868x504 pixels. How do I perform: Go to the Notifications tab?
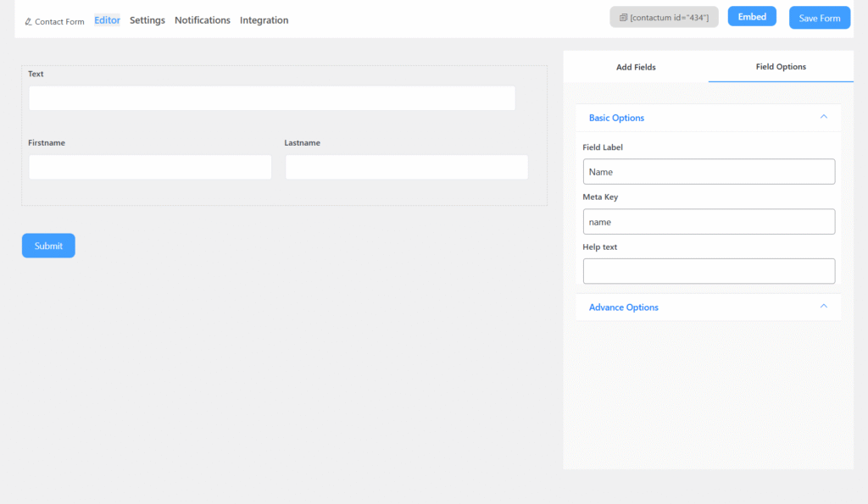(203, 20)
